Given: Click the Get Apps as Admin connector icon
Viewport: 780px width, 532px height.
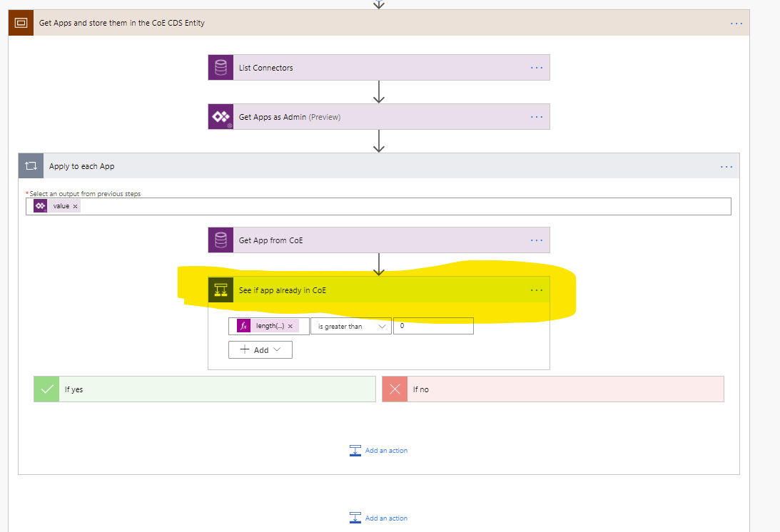Looking at the screenshot, I should [221, 116].
